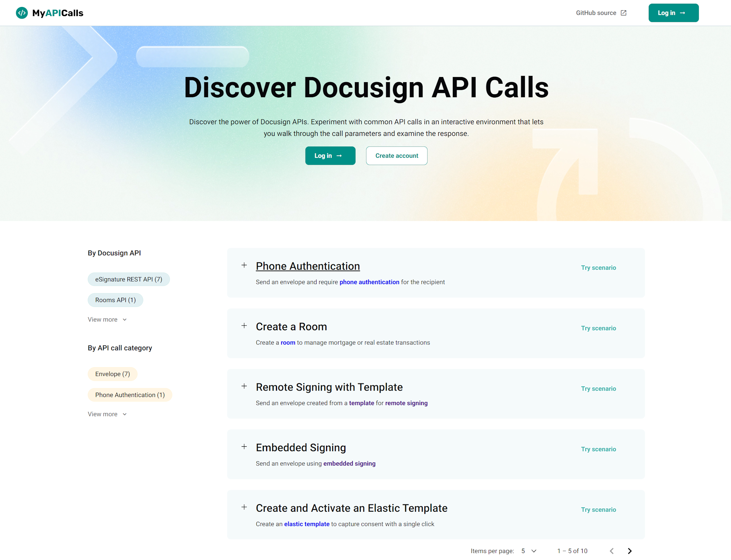731x560 pixels.
Task: Click the previous page arrow in pagination
Action: tap(611, 551)
